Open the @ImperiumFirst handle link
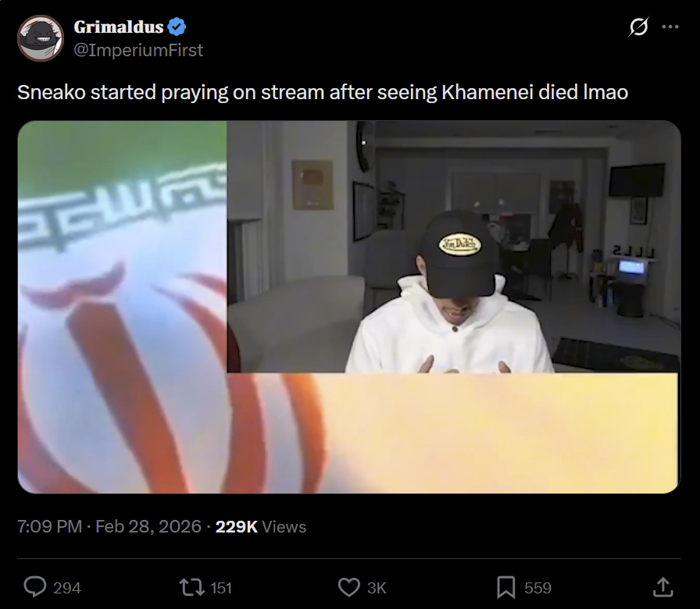Screen dimensions: 700x609 click(138, 50)
